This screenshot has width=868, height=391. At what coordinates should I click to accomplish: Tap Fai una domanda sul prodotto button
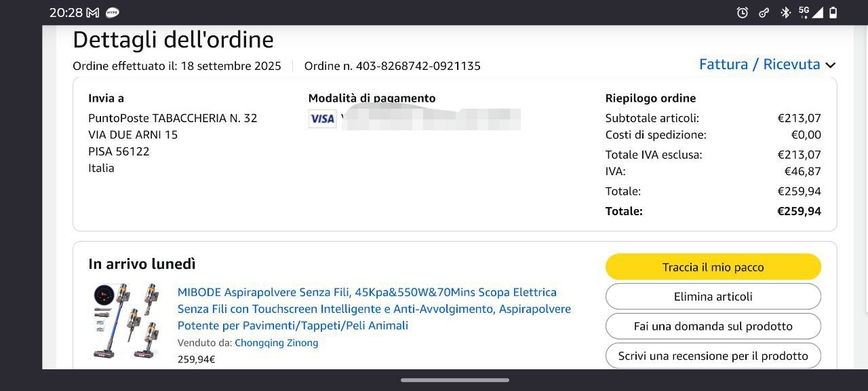click(713, 326)
